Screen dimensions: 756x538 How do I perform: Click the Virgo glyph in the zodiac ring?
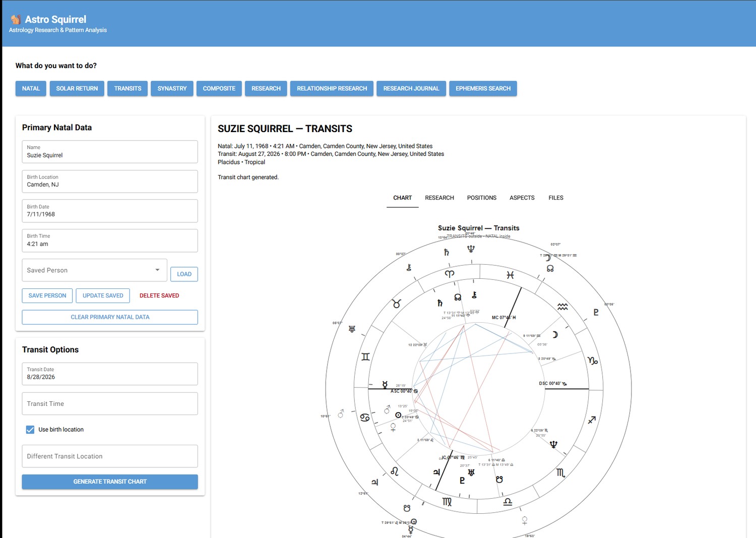[447, 502]
